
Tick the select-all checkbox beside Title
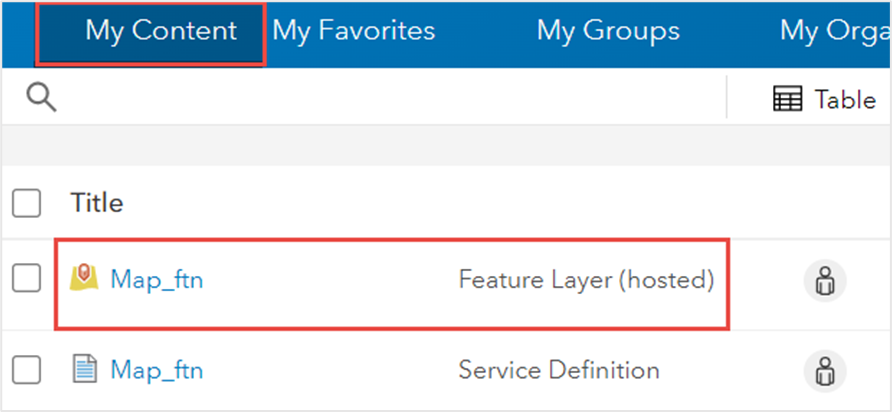pyautogui.click(x=27, y=204)
